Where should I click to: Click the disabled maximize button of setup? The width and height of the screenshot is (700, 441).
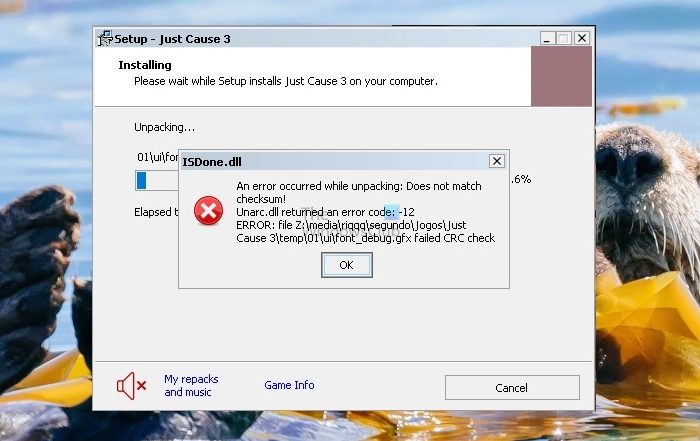click(564, 38)
